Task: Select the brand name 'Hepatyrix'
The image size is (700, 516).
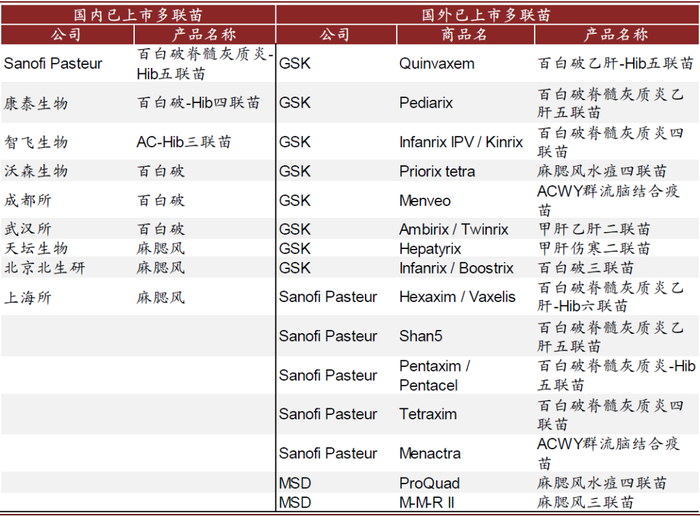Action: [x=430, y=249]
